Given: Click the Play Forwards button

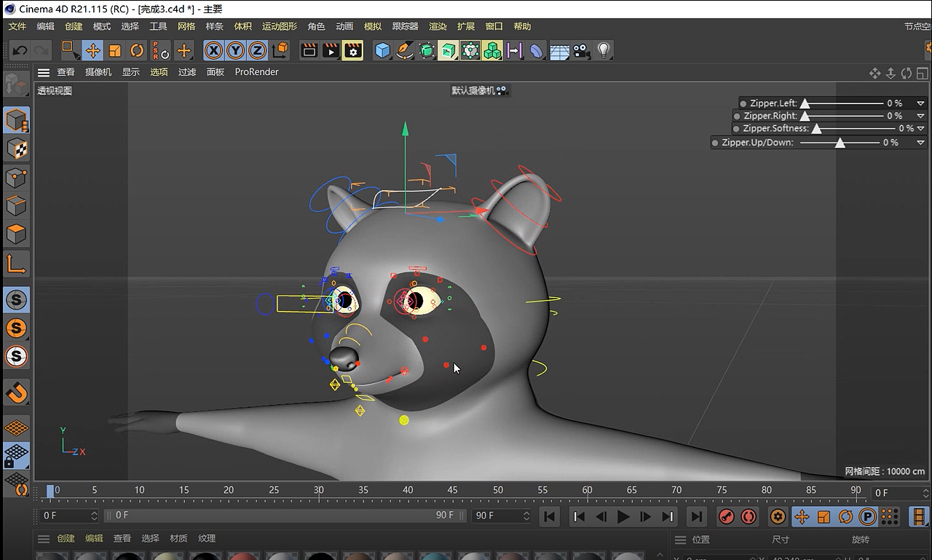Looking at the screenshot, I should coord(623,517).
